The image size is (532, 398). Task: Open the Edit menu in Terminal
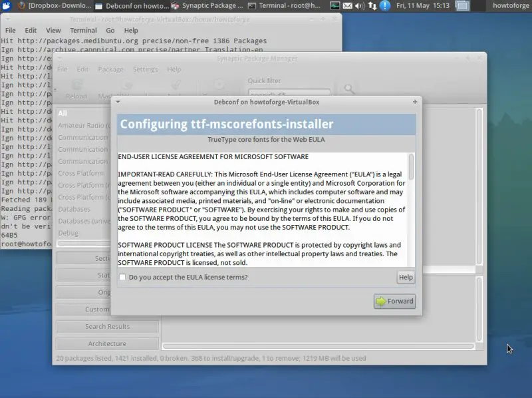(x=31, y=30)
